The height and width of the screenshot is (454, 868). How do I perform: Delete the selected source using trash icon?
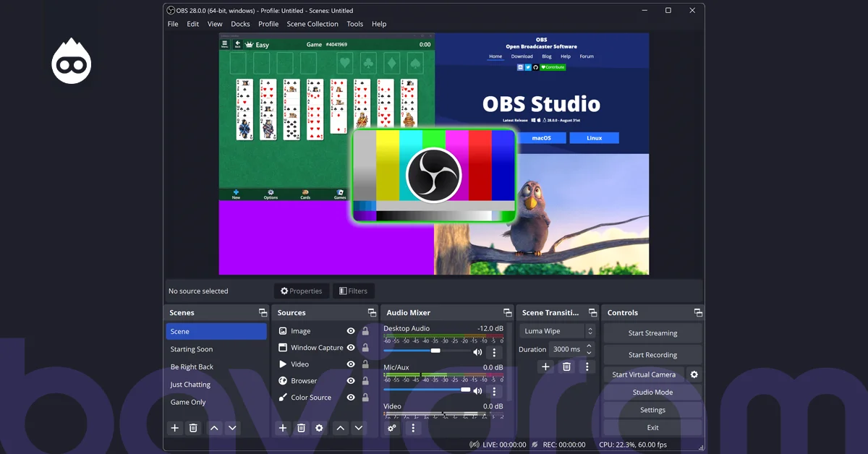(x=302, y=428)
